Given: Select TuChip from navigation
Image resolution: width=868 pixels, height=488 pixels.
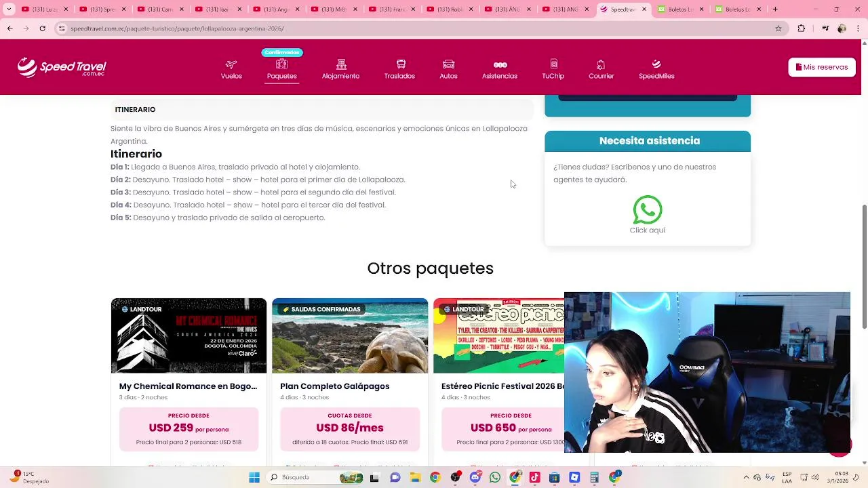Looking at the screenshot, I should tap(553, 69).
